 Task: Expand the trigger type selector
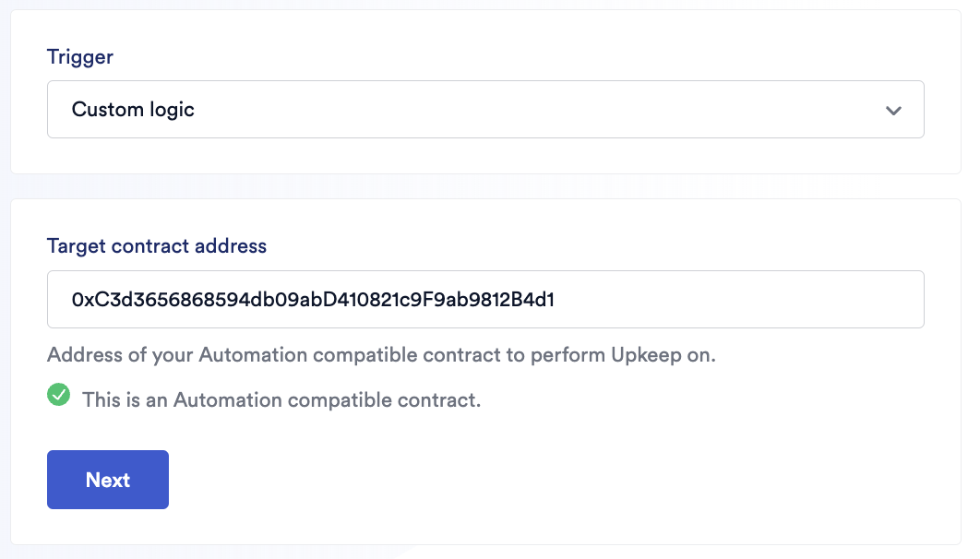coord(485,110)
